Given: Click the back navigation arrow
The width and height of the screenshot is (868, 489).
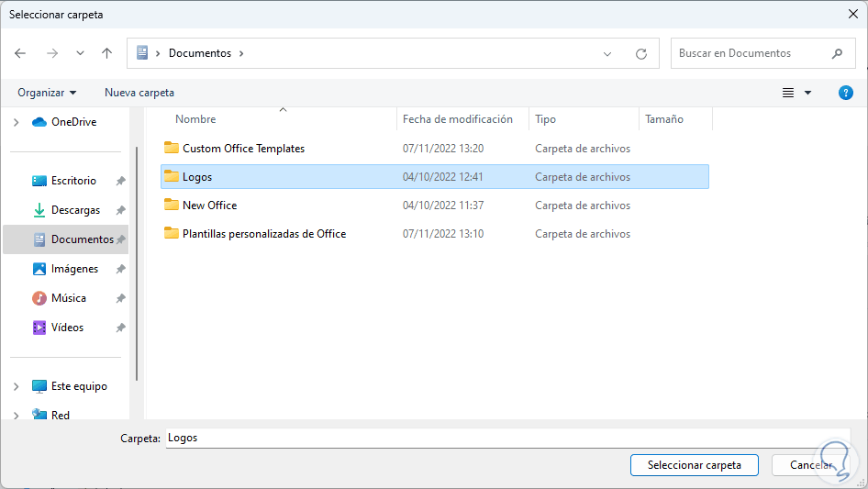Looking at the screenshot, I should click(20, 53).
